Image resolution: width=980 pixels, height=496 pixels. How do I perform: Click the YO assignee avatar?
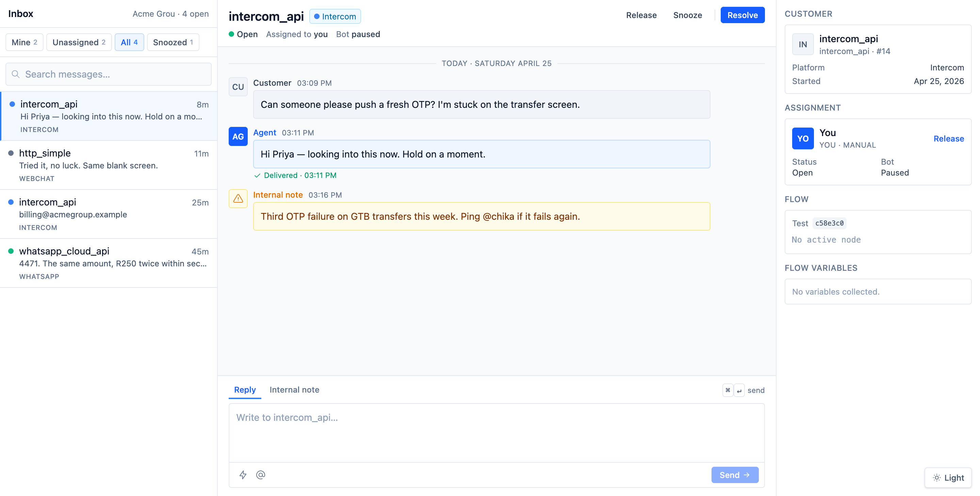(803, 138)
